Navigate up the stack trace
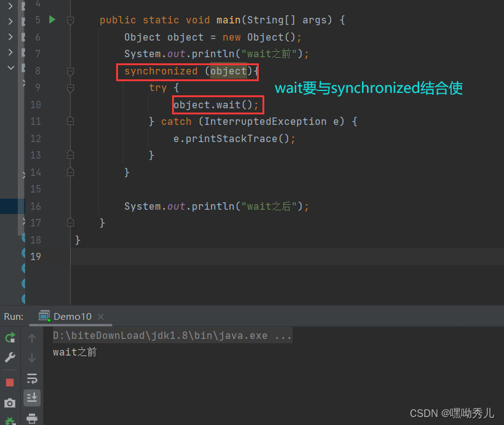This screenshot has width=504, height=425. [x=32, y=337]
